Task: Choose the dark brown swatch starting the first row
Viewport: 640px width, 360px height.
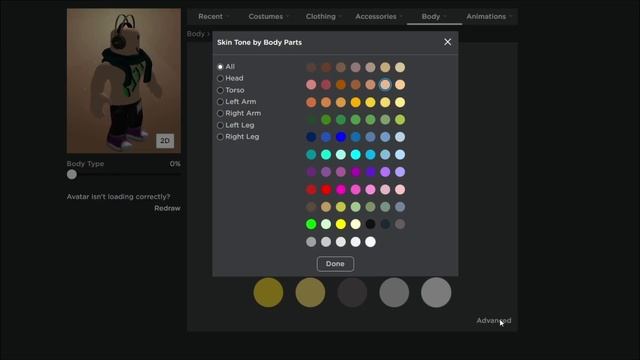Action: 311,67
